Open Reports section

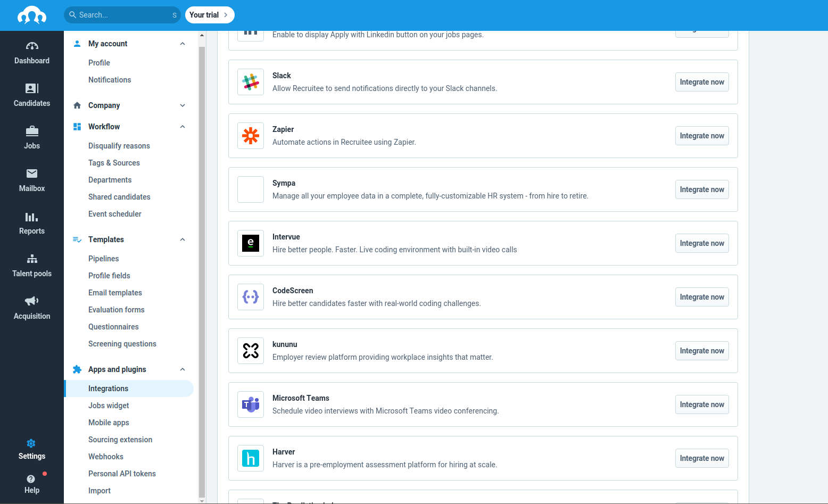[x=32, y=224]
